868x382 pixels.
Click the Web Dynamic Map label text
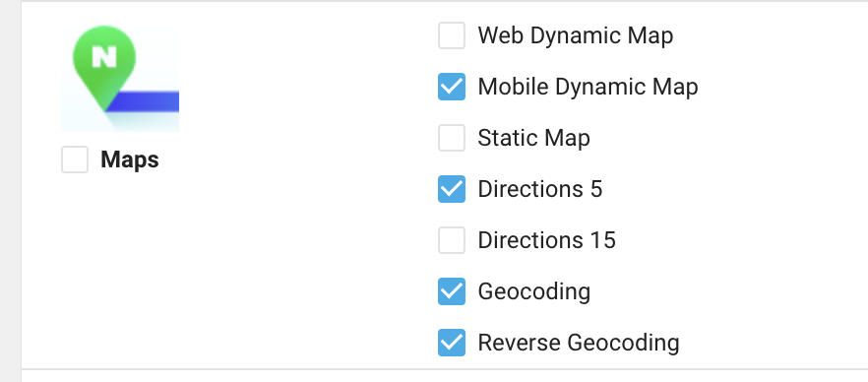click(x=576, y=36)
